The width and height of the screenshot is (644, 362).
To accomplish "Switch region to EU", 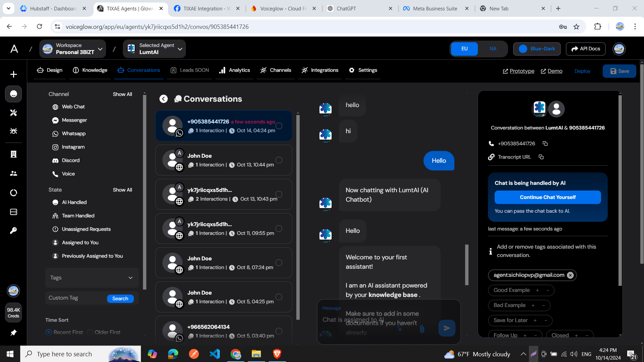I will pyautogui.click(x=464, y=49).
